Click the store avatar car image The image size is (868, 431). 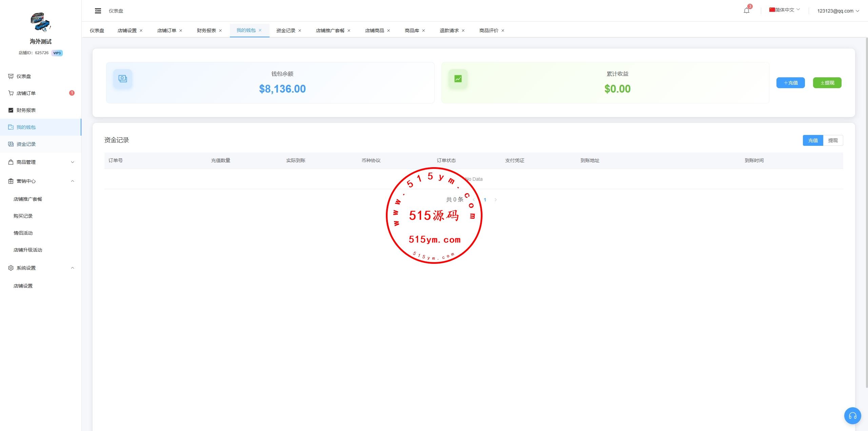tap(40, 22)
